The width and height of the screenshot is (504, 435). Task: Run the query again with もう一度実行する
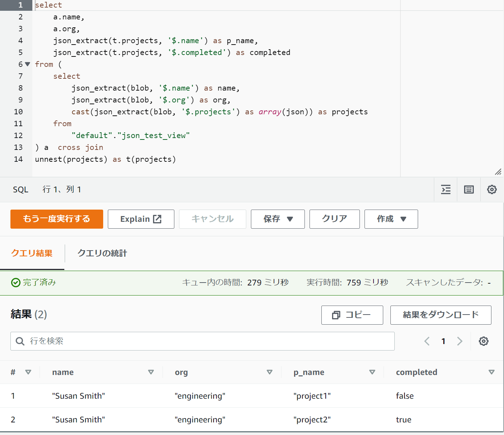pos(56,219)
